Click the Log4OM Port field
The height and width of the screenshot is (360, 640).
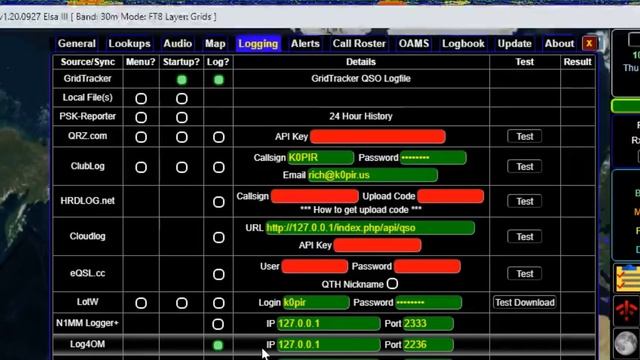(428, 345)
